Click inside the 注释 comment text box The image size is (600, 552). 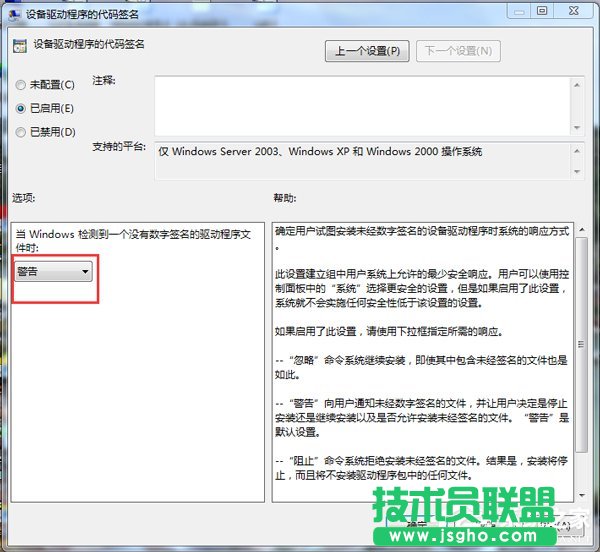coord(362,106)
